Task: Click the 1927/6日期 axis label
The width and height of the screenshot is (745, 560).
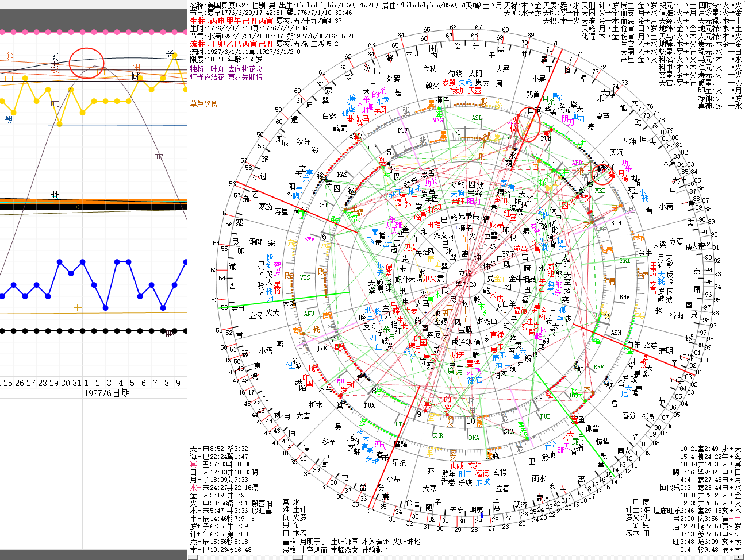Action: tap(107, 393)
